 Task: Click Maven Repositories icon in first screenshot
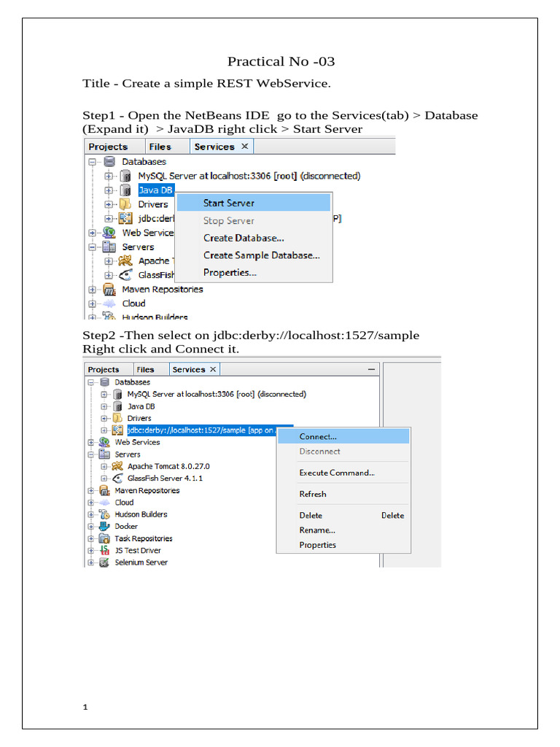(109, 289)
